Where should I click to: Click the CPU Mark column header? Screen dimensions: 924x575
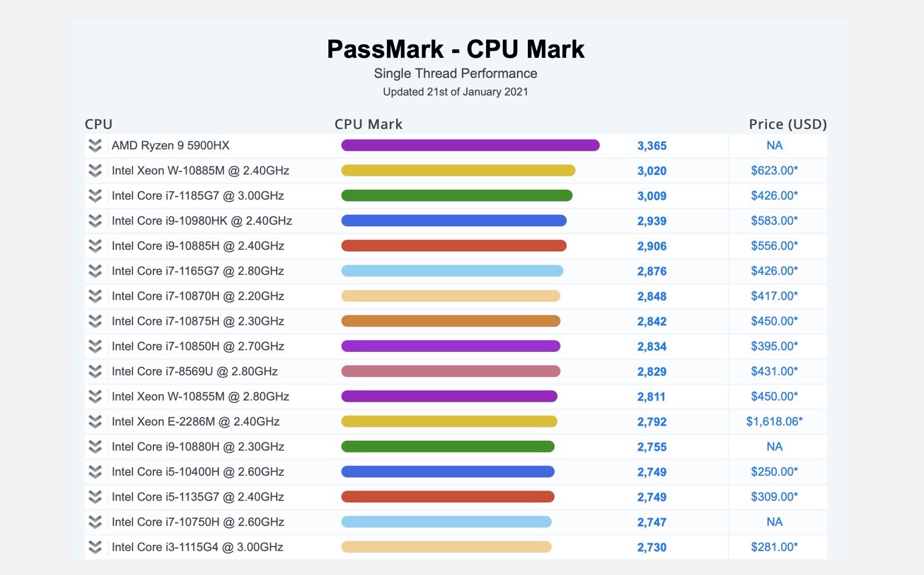[368, 124]
